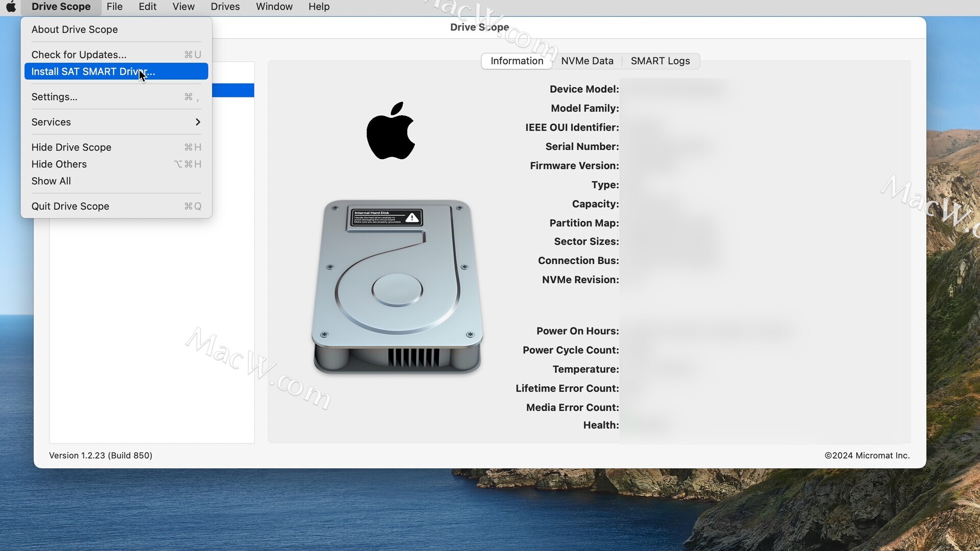The height and width of the screenshot is (551, 980).
Task: Open the Drives menu
Action: 225,7
